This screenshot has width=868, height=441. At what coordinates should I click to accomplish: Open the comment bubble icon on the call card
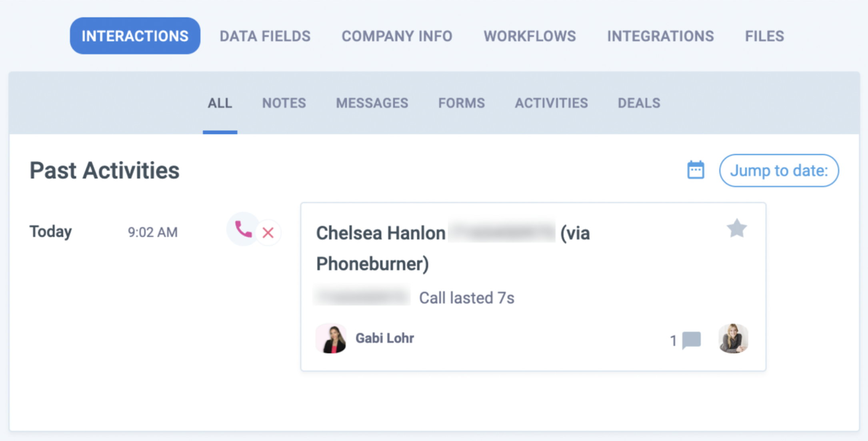(x=691, y=340)
